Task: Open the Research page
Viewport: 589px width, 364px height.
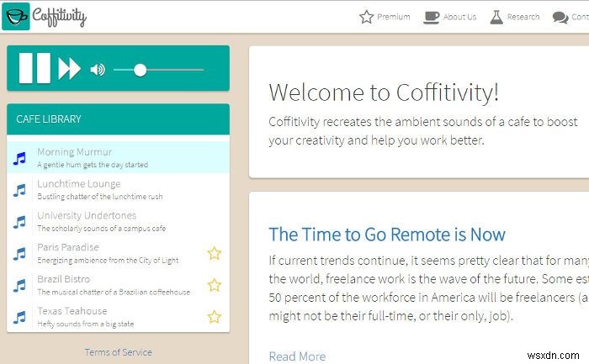Action: coord(523,17)
